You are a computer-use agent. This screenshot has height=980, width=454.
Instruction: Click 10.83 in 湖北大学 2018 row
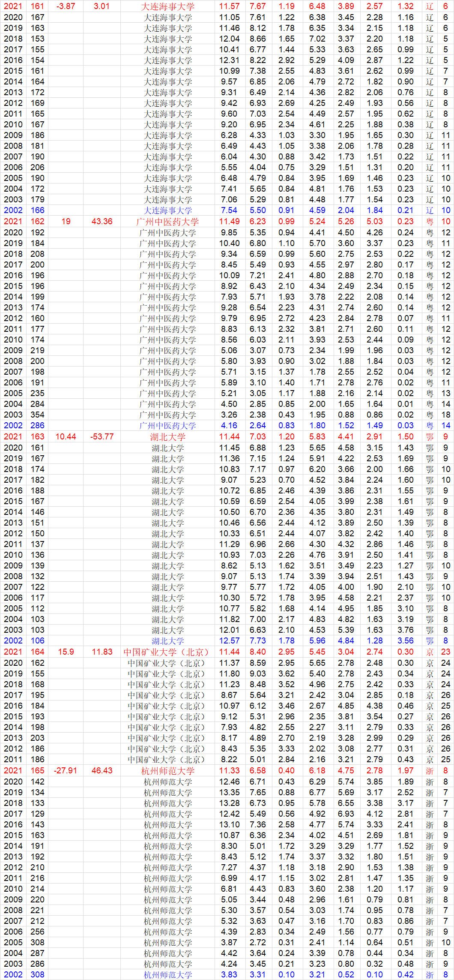[229, 469]
